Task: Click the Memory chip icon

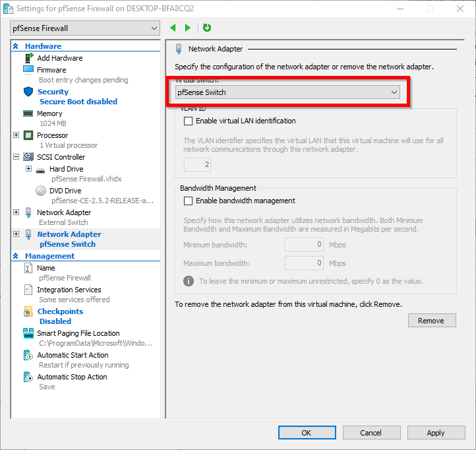Action: (x=28, y=113)
